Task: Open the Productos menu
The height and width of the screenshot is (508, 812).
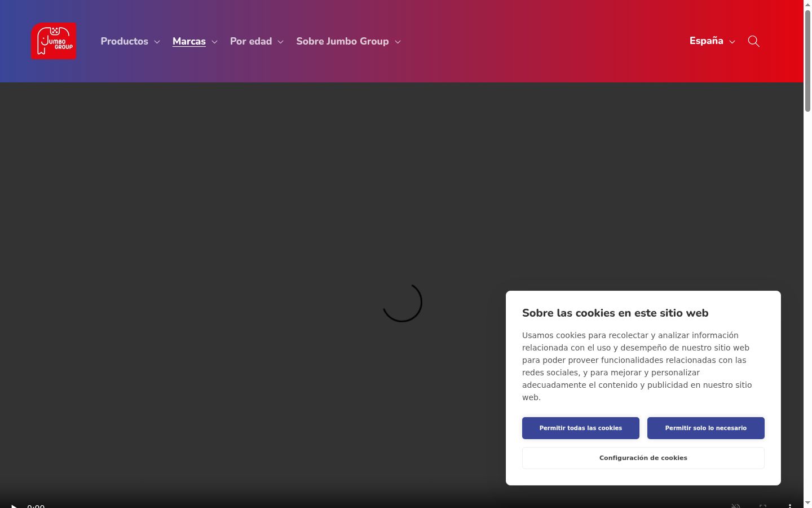Action: coord(125,41)
